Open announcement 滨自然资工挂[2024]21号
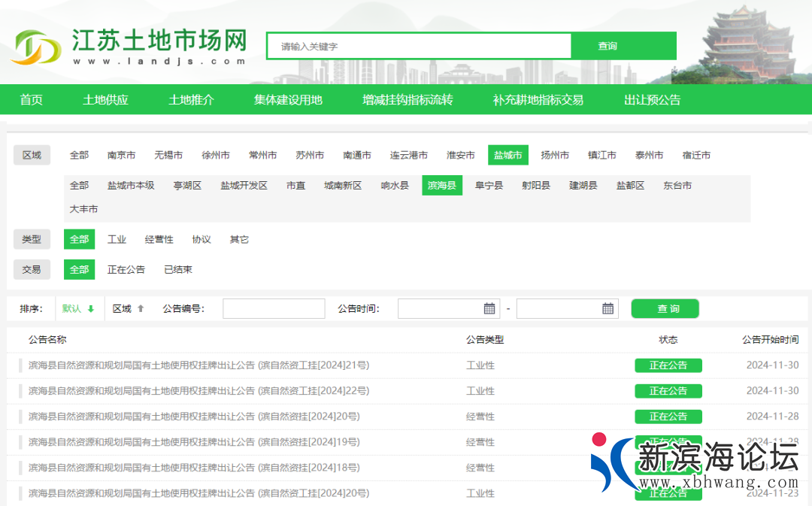The height and width of the screenshot is (506, 812). pyautogui.click(x=198, y=365)
